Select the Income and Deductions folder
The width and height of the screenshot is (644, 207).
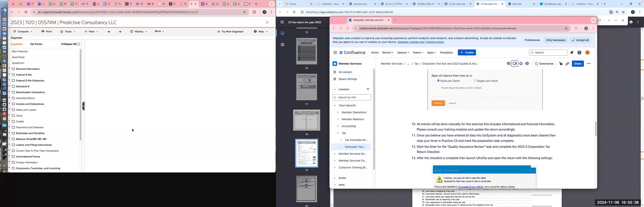[x=30, y=104]
